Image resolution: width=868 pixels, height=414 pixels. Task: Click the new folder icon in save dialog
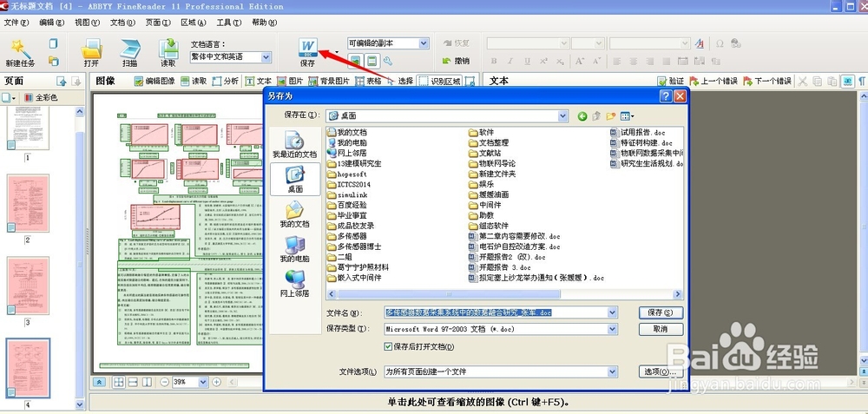[611, 115]
